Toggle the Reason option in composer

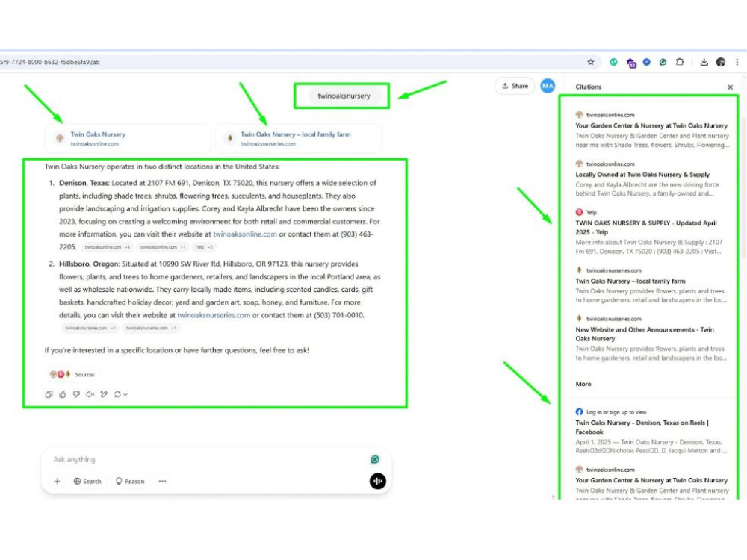130,481
